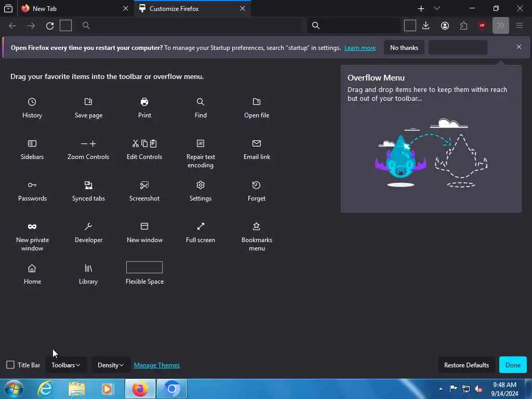Open File Explorer from taskbar
The height and width of the screenshot is (399, 532).
(x=77, y=389)
